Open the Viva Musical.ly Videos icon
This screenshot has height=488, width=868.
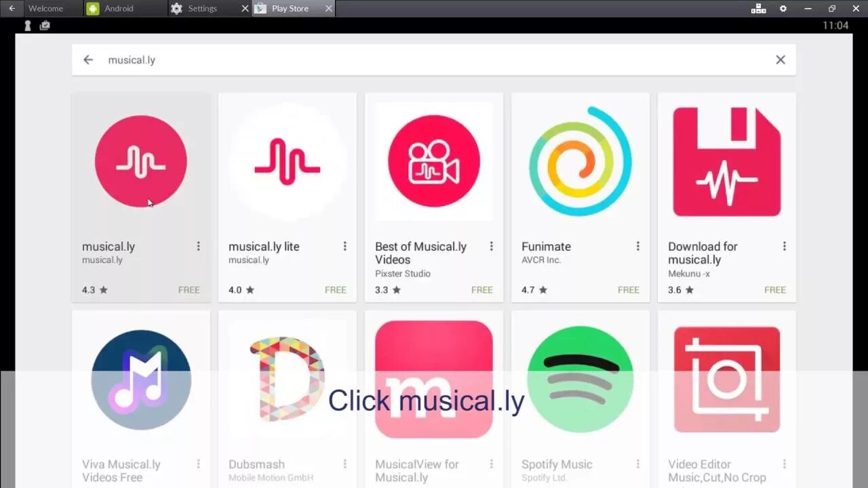pos(141,380)
